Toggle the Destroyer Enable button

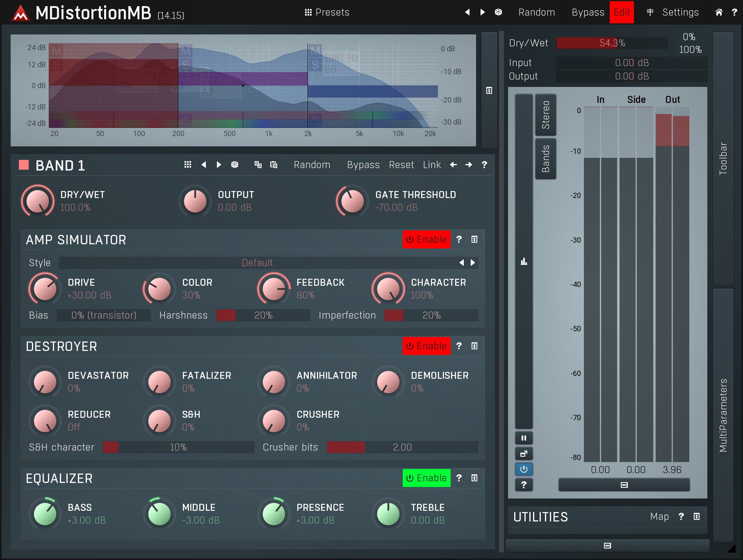tap(426, 346)
